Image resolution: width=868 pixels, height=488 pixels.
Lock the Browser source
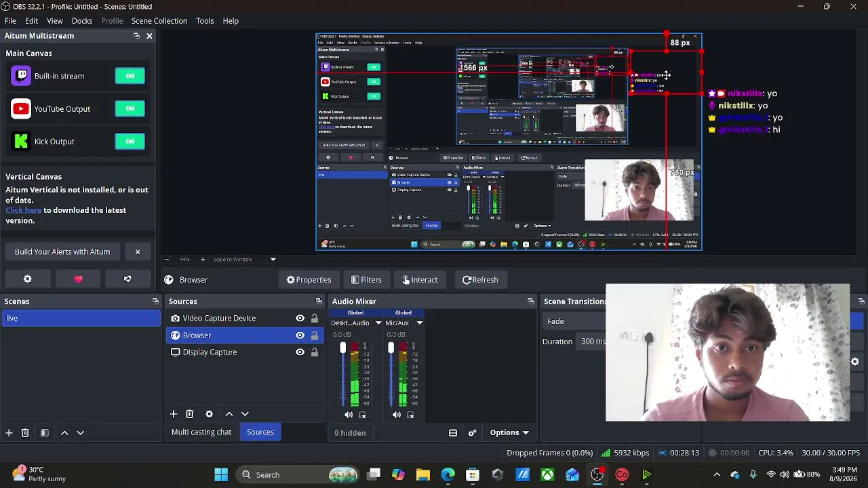tap(314, 335)
